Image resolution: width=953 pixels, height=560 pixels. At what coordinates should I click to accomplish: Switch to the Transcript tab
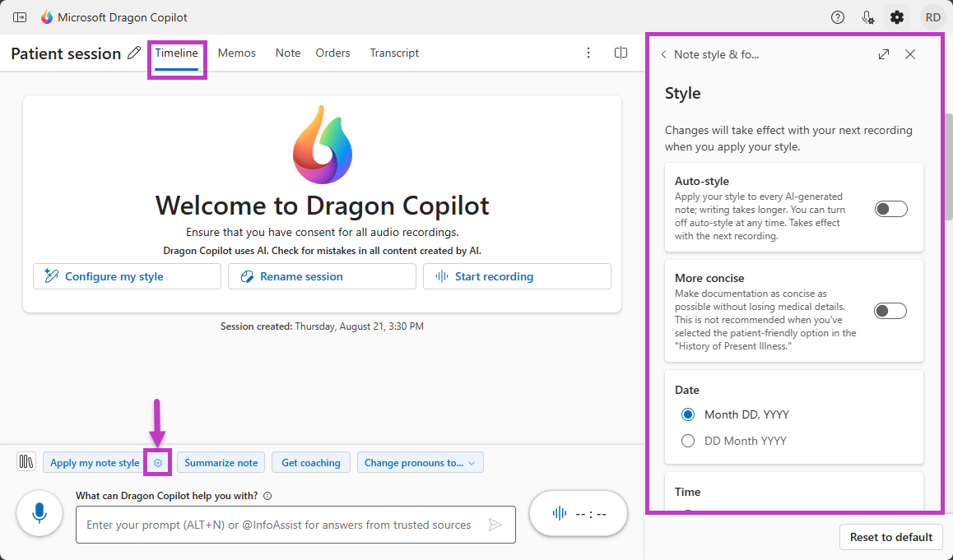click(394, 52)
